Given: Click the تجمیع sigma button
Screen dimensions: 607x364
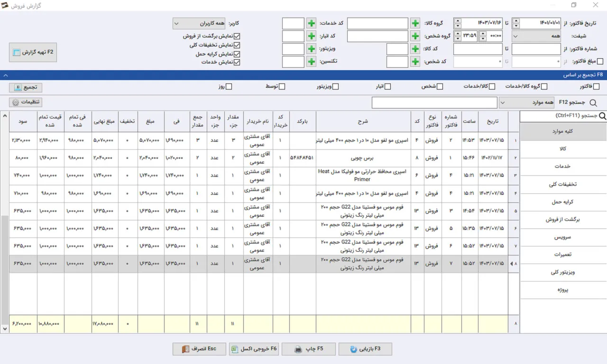Looking at the screenshot, I should (25, 87).
